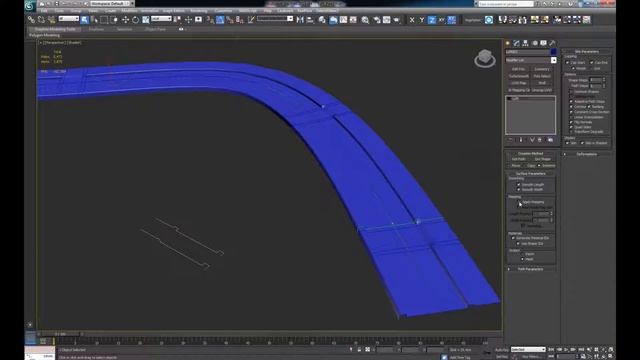Click the 3ds Max application logo button
This screenshot has width=640, height=360.
click(29, 5)
